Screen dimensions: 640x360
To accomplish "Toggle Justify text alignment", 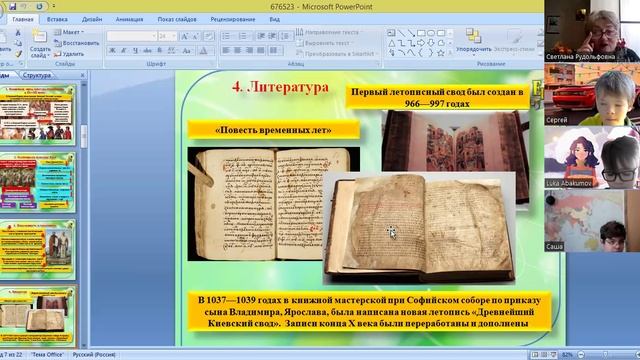I will (261, 51).
